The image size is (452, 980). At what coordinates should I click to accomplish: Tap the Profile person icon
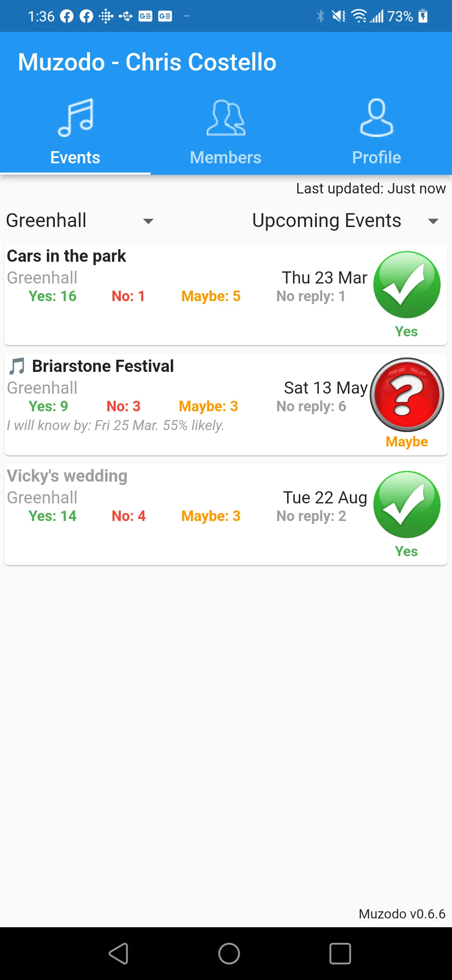point(376,118)
